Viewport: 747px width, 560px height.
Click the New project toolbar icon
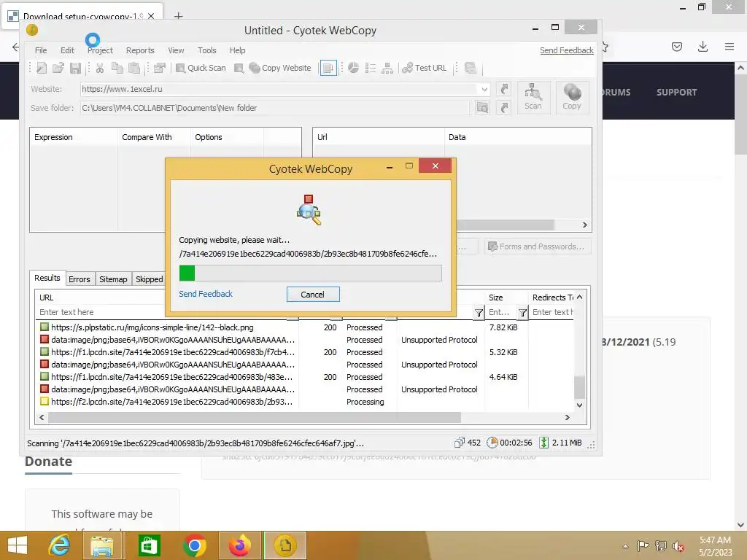42,68
